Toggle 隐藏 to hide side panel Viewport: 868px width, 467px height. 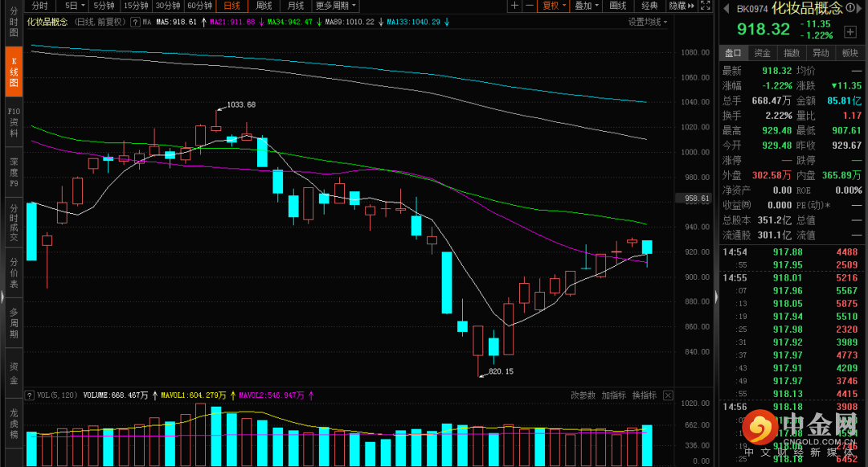(x=681, y=6)
